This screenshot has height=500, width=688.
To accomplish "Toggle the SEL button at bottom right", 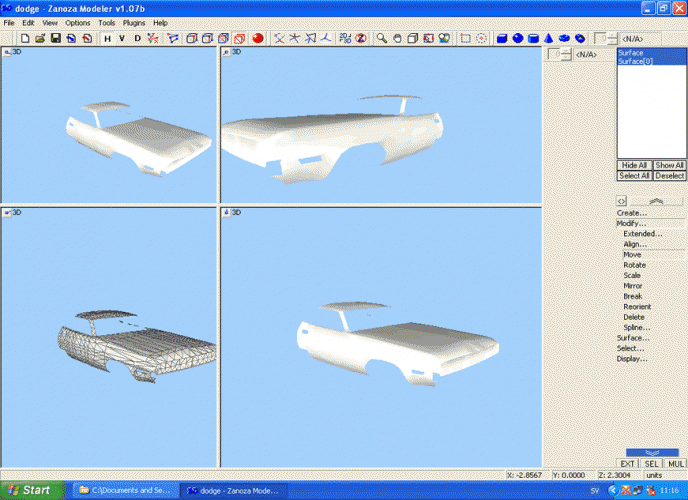I will [651, 464].
